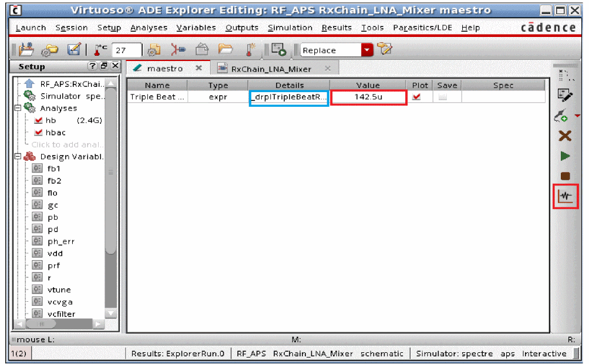589x364 pixels.
Task: Toggle the hb analysis checkbox
Action: tap(38, 120)
